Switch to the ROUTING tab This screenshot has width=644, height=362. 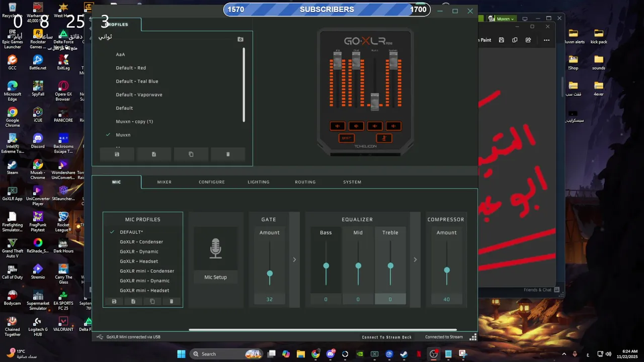(x=305, y=182)
